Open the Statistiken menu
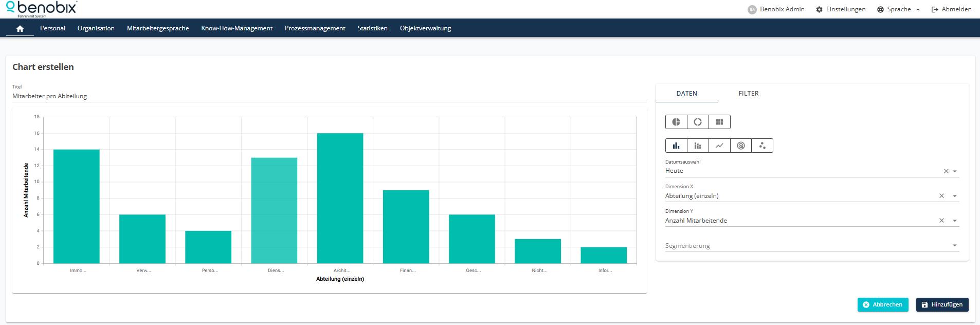The image size is (980, 325). point(372,28)
